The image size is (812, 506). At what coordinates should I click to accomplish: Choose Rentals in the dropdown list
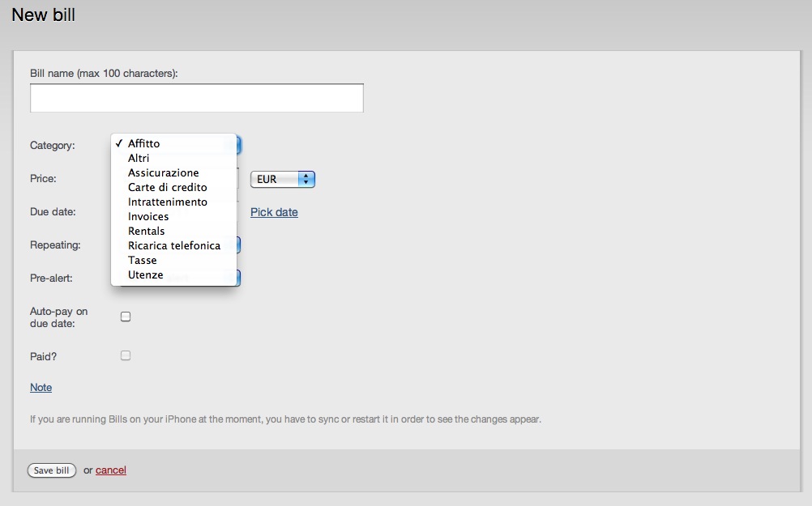[146, 231]
